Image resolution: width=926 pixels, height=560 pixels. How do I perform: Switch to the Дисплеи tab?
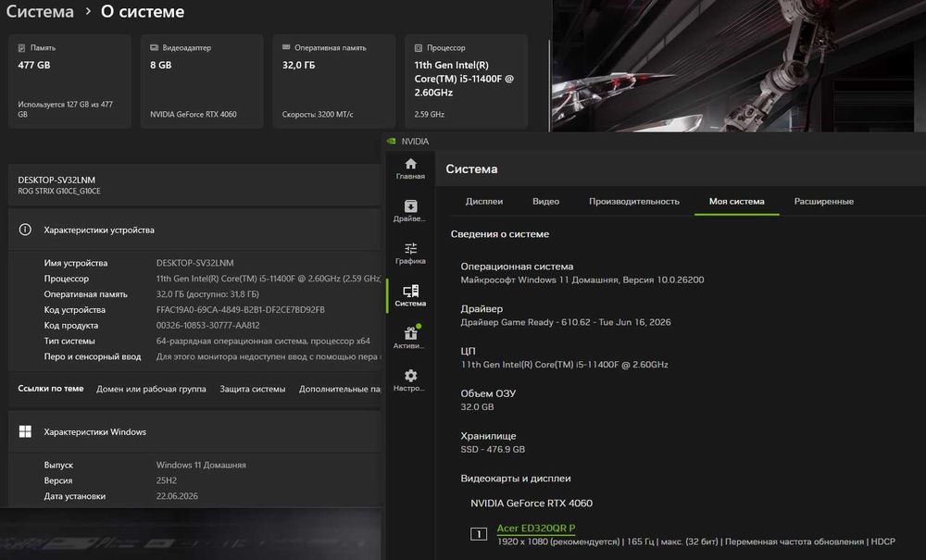[484, 201]
